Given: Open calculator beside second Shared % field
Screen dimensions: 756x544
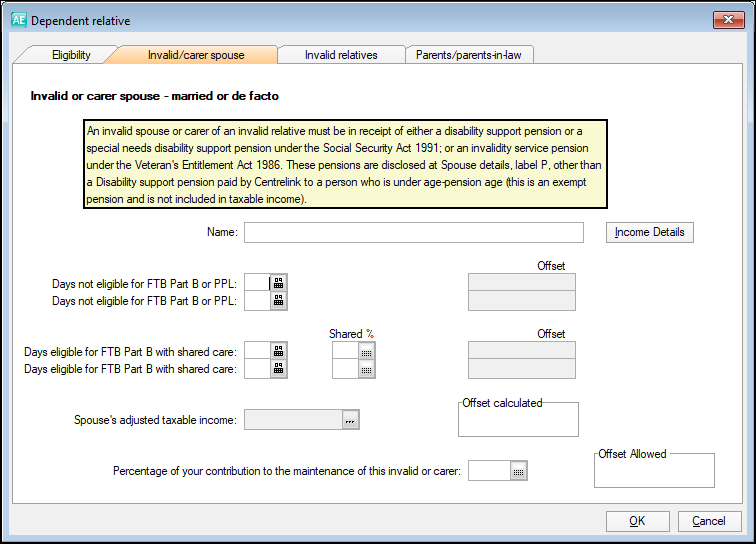Looking at the screenshot, I should [x=367, y=369].
